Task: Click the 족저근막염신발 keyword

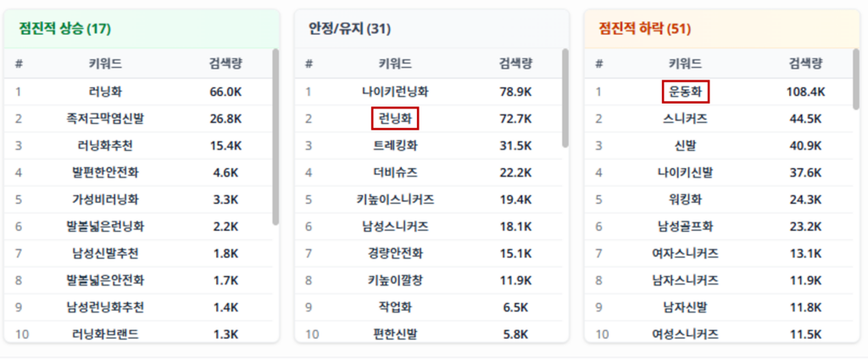Action: (105, 119)
